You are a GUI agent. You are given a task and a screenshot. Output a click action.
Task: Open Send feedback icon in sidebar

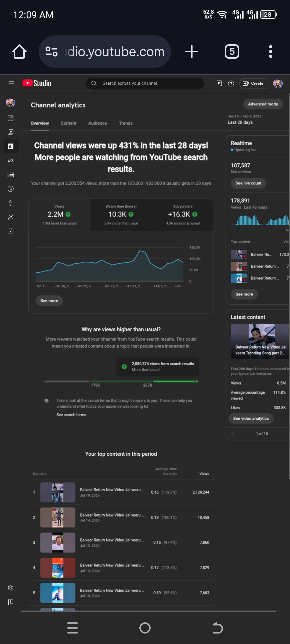tap(11, 602)
